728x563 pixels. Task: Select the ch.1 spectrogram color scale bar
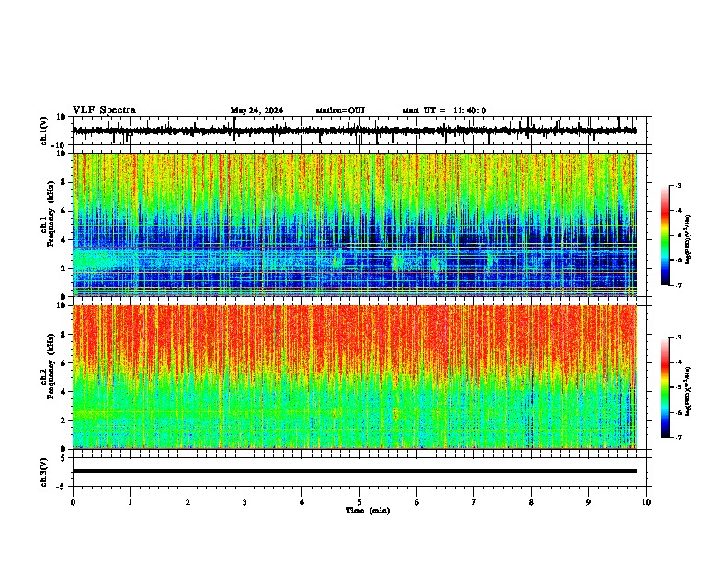[x=665, y=236]
